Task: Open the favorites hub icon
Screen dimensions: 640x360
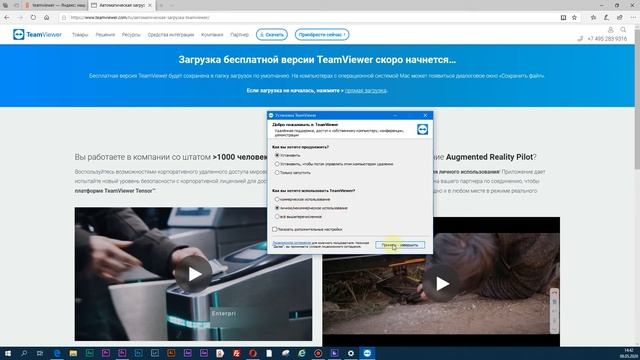Action: 593,18
